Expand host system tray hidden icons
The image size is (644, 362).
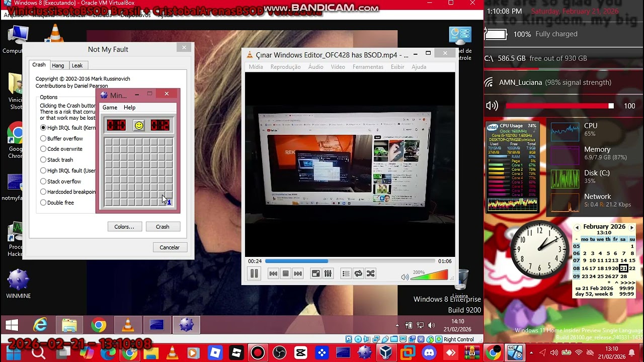coord(532,353)
